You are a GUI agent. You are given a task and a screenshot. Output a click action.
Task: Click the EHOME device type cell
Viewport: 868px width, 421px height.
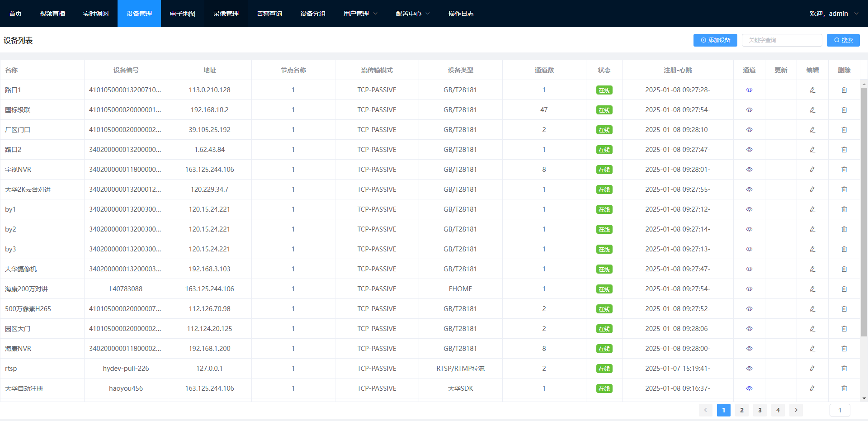click(461, 289)
